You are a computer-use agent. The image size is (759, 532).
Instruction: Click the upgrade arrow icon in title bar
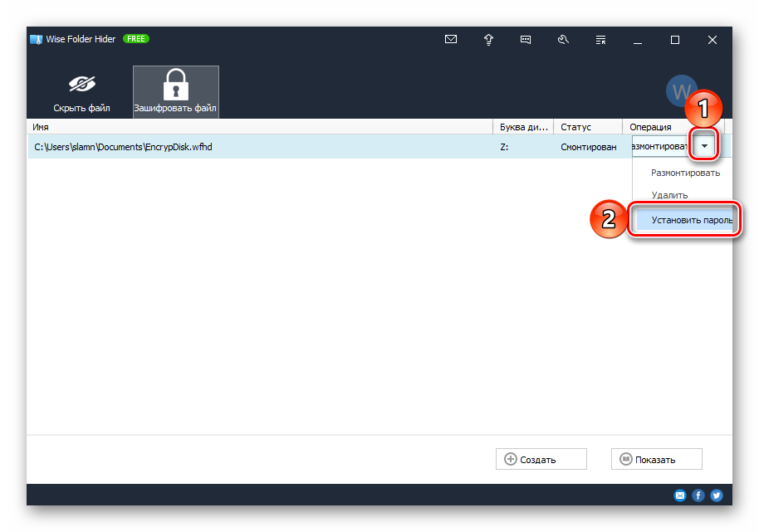[488, 40]
